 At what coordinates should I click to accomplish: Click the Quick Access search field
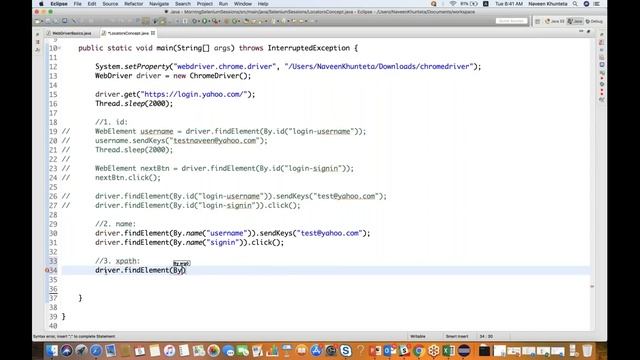pyautogui.click(x=511, y=21)
